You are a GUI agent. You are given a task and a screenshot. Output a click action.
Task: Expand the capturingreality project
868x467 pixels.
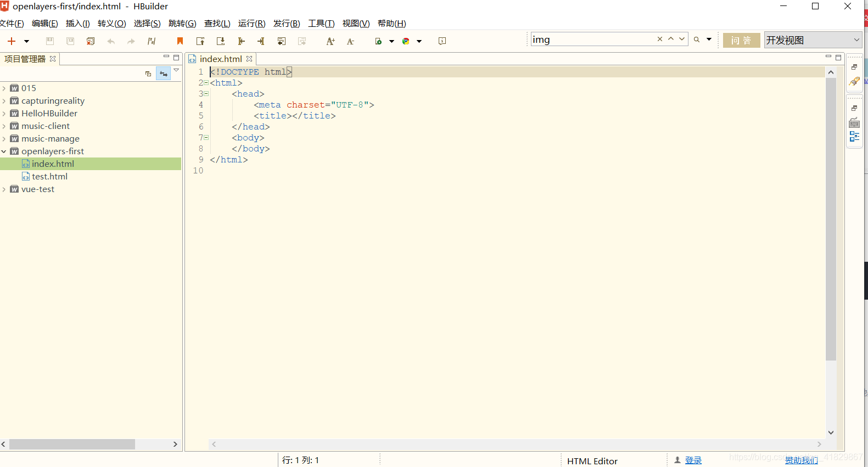click(4, 101)
